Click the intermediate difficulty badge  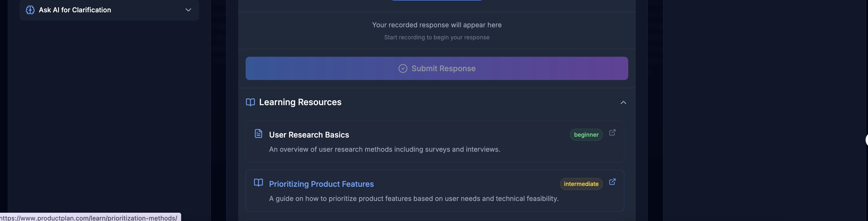click(581, 184)
